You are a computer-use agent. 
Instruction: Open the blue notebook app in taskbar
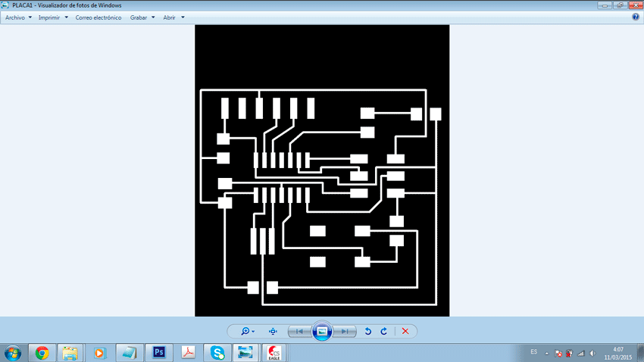130,353
